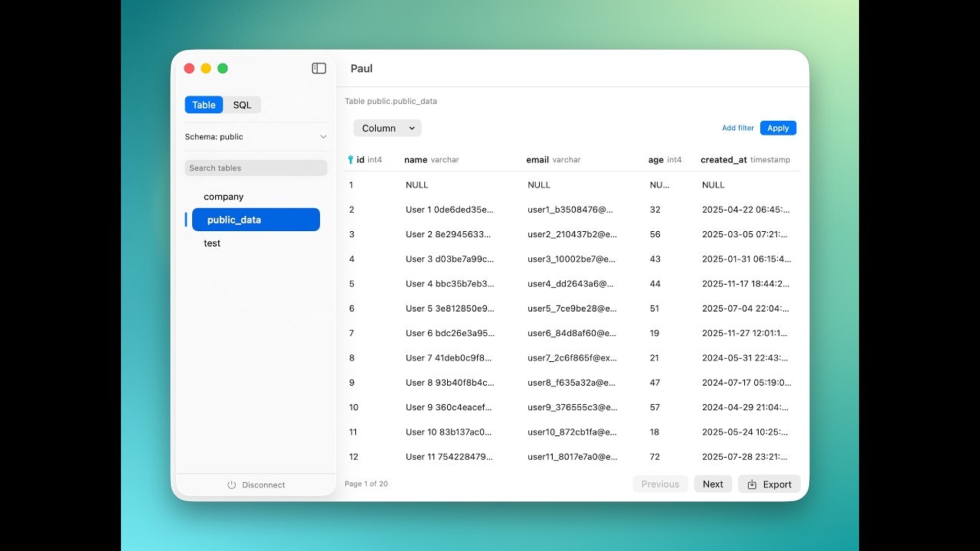Click email cell user3_10002be7

pyautogui.click(x=572, y=259)
